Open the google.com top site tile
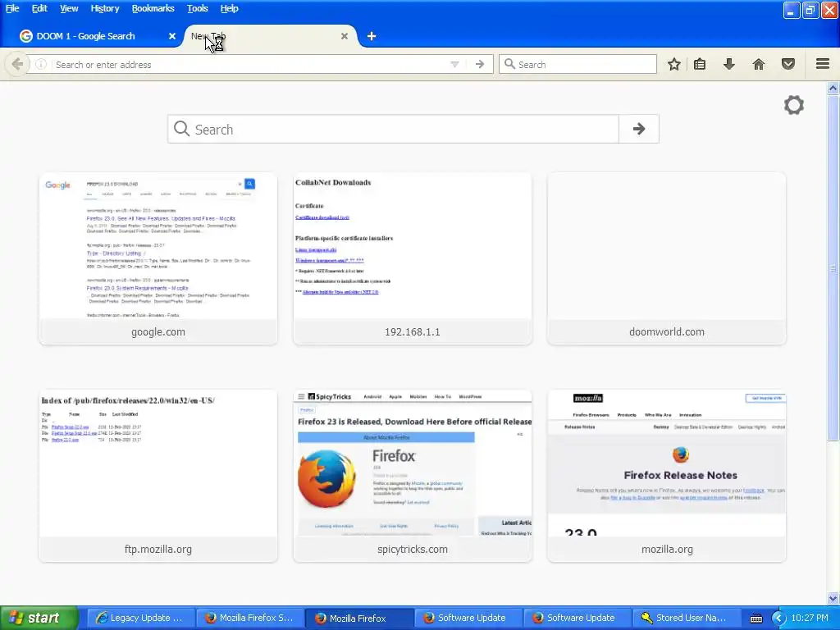Viewport: 840px width, 630px height. point(158,258)
